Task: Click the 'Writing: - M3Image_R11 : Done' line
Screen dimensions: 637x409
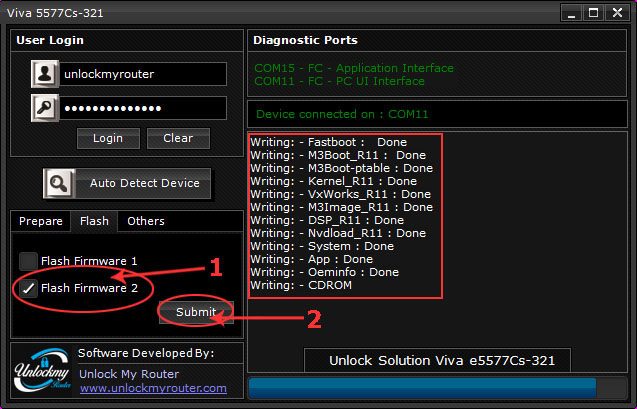Action: [x=342, y=207]
